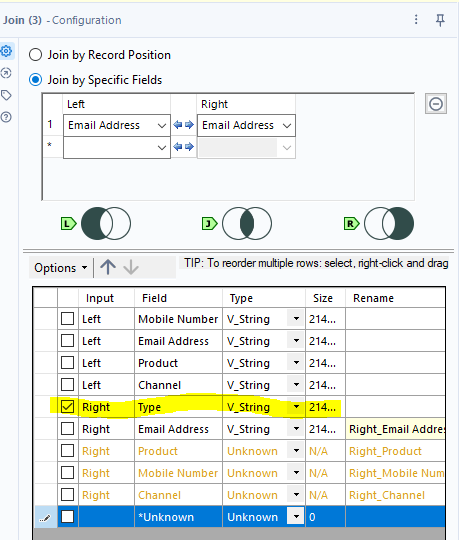Move selected row down with arrow
This screenshot has height=540, width=459.
[x=131, y=267]
